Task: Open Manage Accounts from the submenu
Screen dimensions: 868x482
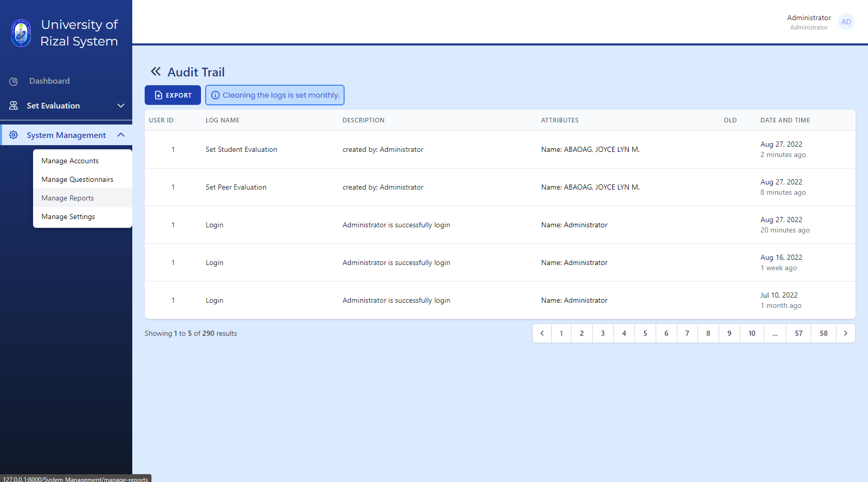Action: (70, 161)
